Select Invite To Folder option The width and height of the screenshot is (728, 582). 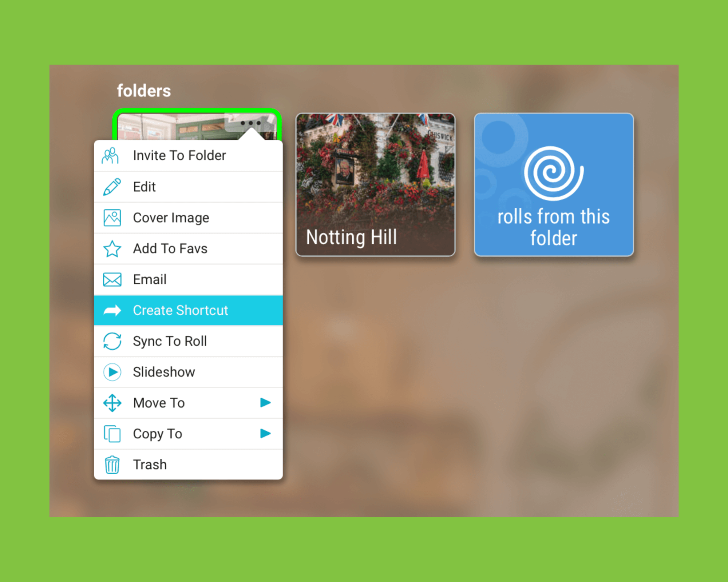click(189, 156)
